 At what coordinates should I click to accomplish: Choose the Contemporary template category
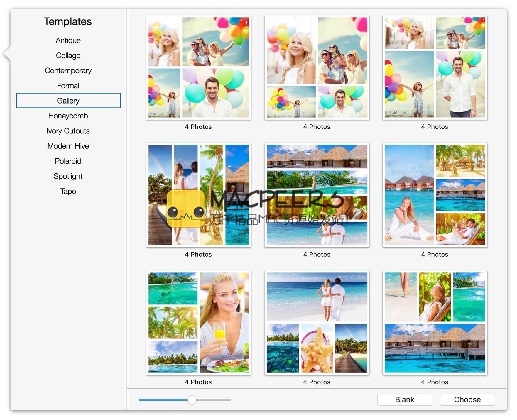68,71
